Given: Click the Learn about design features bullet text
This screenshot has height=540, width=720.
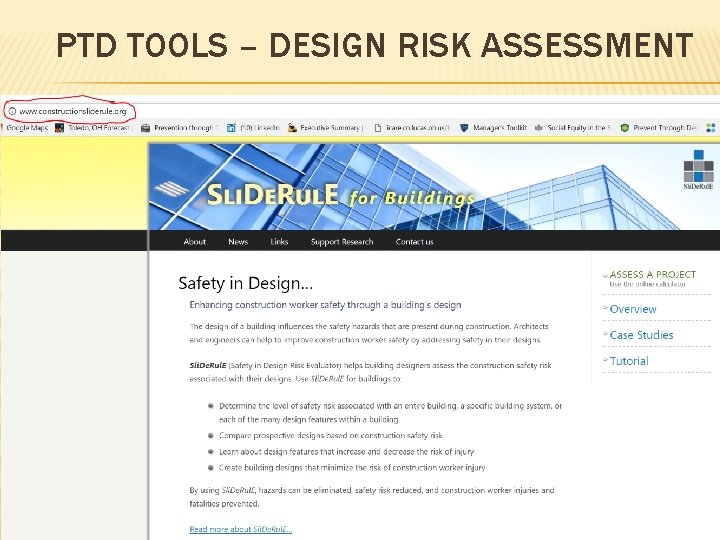Looking at the screenshot, I should coord(346,451).
